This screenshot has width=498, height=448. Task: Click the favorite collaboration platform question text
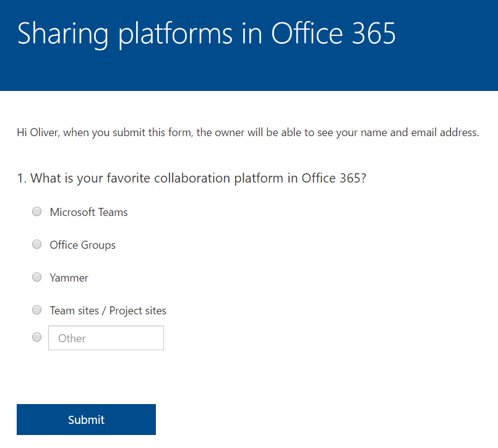click(198, 178)
